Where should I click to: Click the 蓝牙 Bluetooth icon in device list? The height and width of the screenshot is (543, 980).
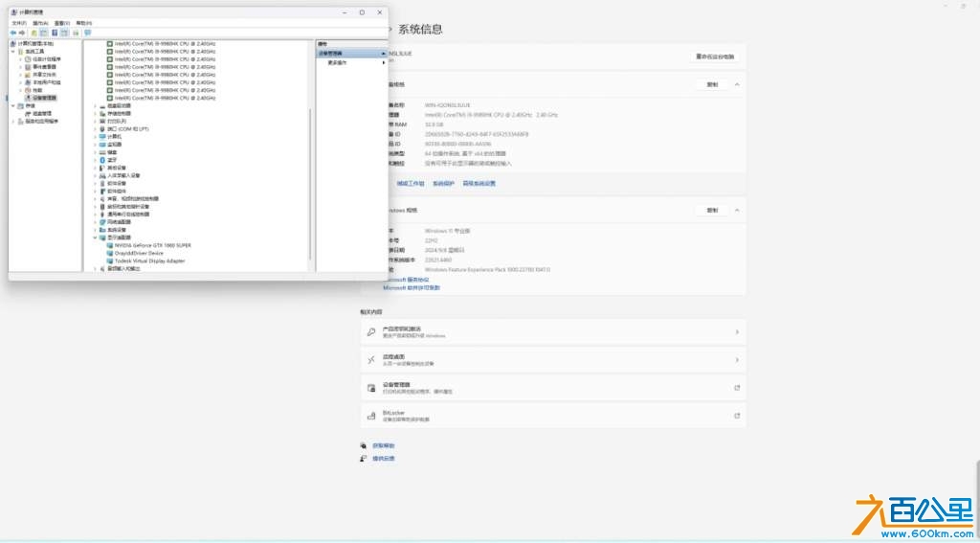102,160
